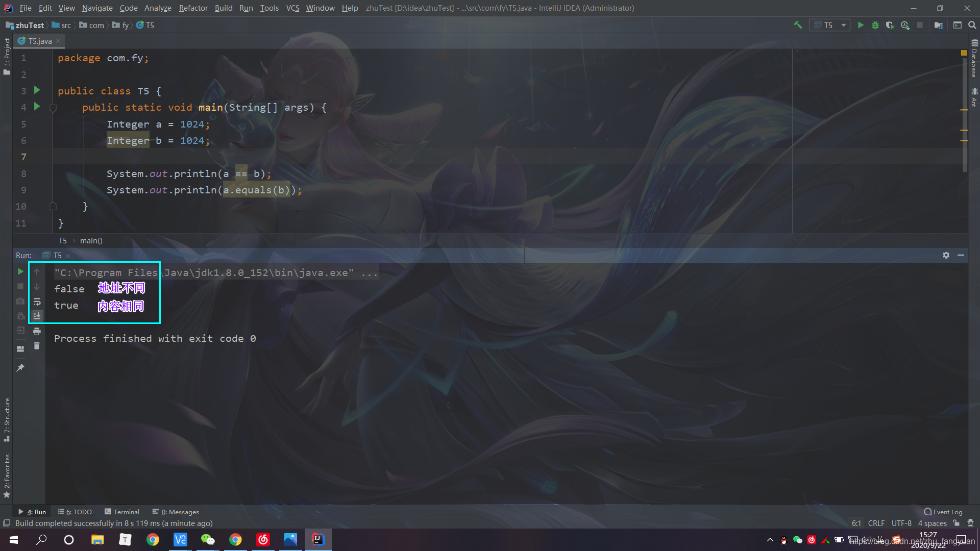Toggle Soft-Wrap in the console

(37, 302)
